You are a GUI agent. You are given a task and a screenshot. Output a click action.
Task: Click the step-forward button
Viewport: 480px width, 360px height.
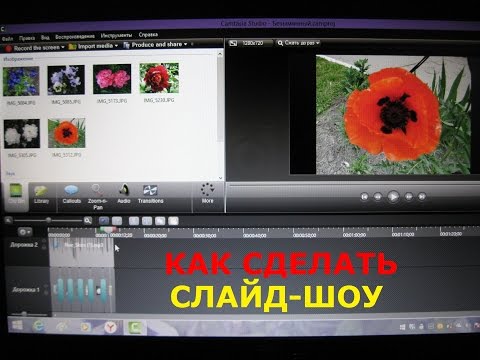tap(409, 197)
